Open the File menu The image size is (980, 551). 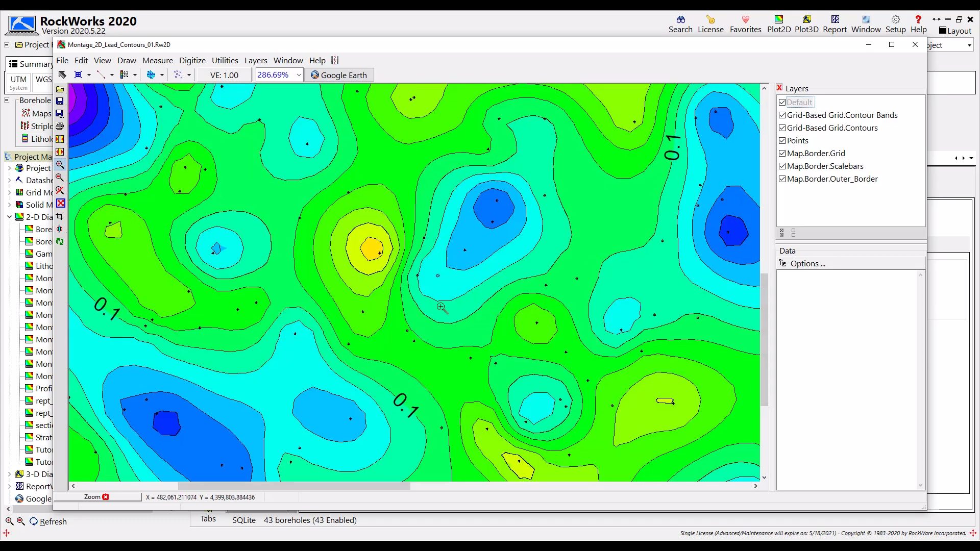[62, 60]
